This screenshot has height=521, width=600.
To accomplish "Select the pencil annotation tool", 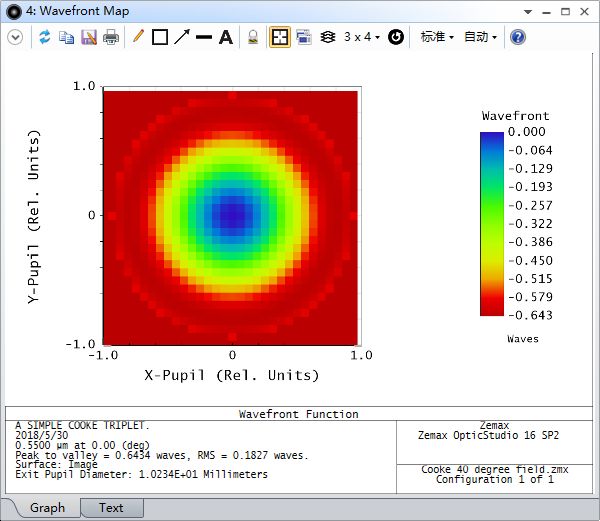I will click(x=138, y=37).
